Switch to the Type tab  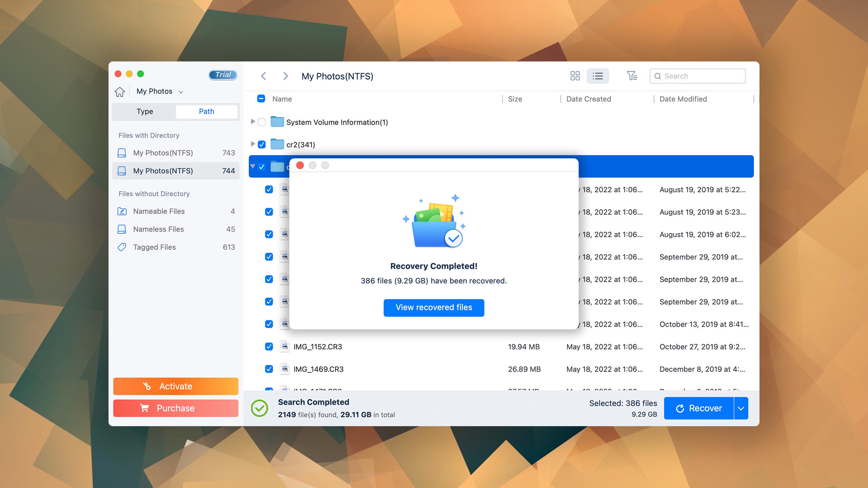[145, 111]
